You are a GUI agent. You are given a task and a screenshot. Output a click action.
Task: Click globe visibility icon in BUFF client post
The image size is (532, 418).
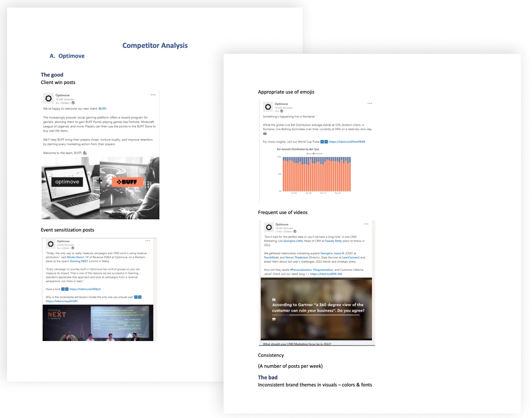73,103
